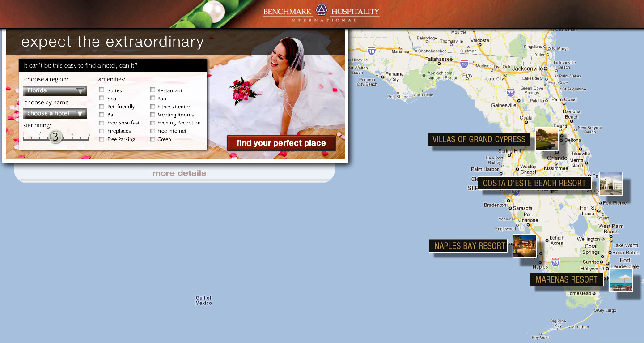Click the Key Largo label on map
644x343 pixels.
point(607,310)
